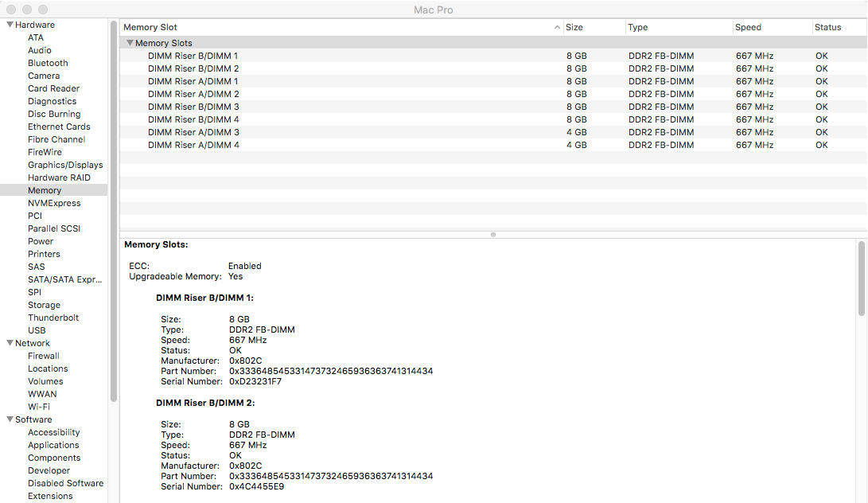
Task: Select the DIMM Riser B/DIMM 1 row
Action: click(493, 56)
